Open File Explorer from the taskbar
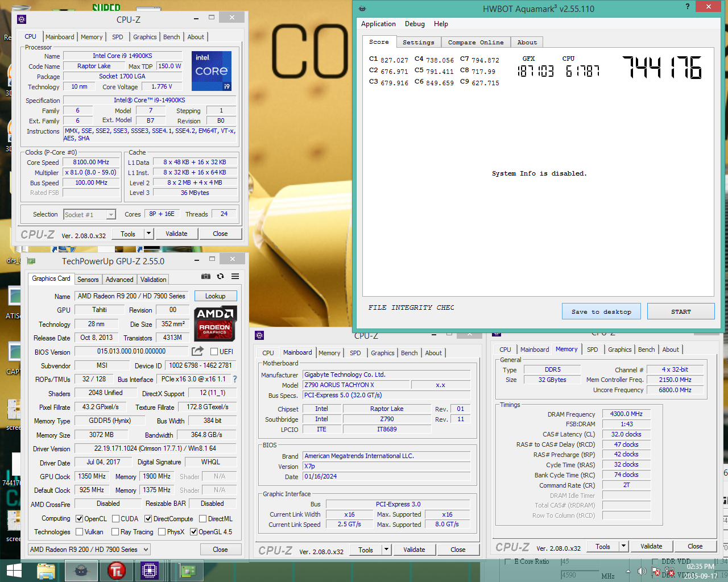Viewport: 728px width, 582px height. click(46, 571)
